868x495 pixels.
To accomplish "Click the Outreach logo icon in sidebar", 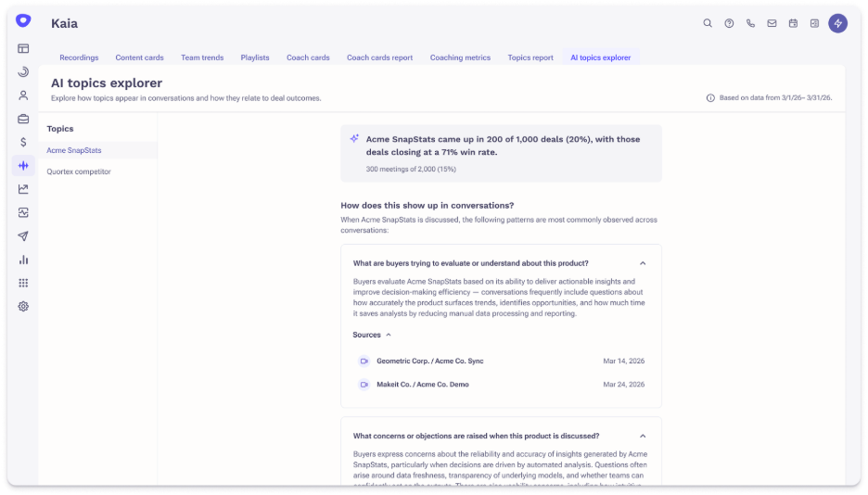I will pyautogui.click(x=23, y=21).
